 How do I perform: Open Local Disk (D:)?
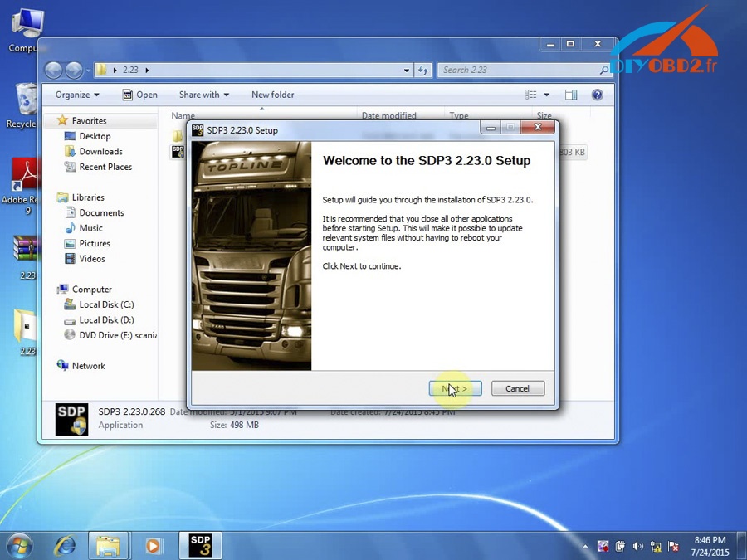tap(107, 319)
